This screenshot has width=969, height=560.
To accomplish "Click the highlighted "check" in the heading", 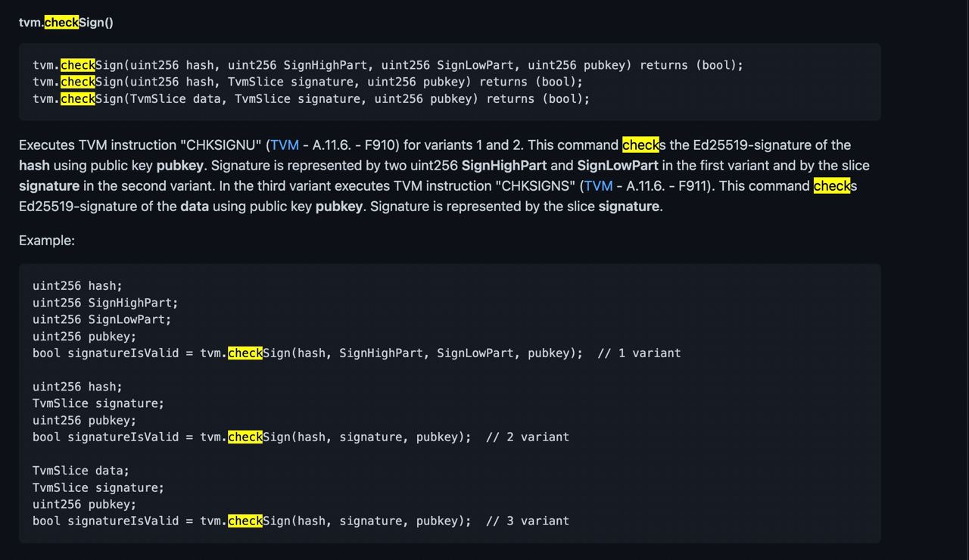I will point(61,23).
